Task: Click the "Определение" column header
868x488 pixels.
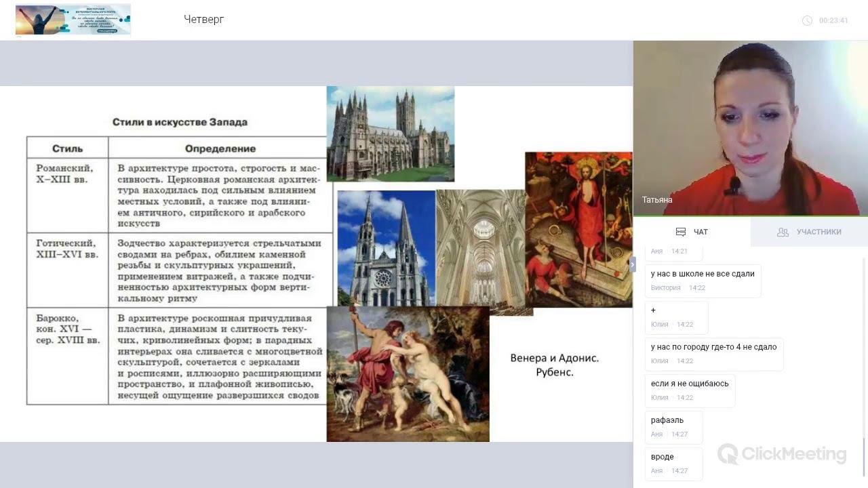Action: (220, 148)
